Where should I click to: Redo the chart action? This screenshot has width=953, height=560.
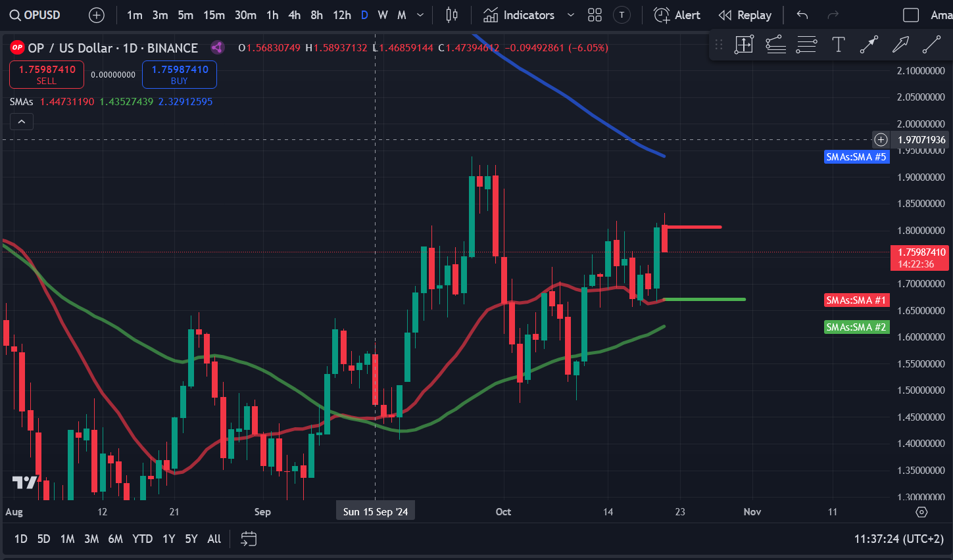pyautogui.click(x=833, y=14)
